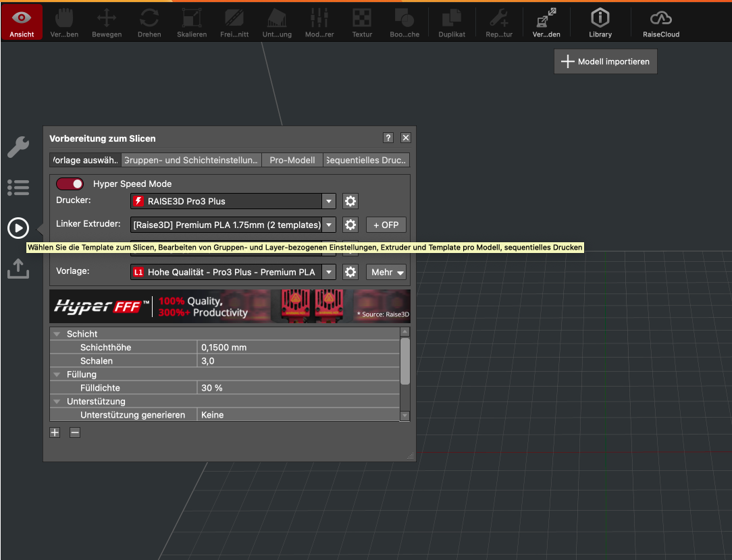This screenshot has height=560, width=732.
Task: Collapse the Unterstützung section
Action: (57, 401)
